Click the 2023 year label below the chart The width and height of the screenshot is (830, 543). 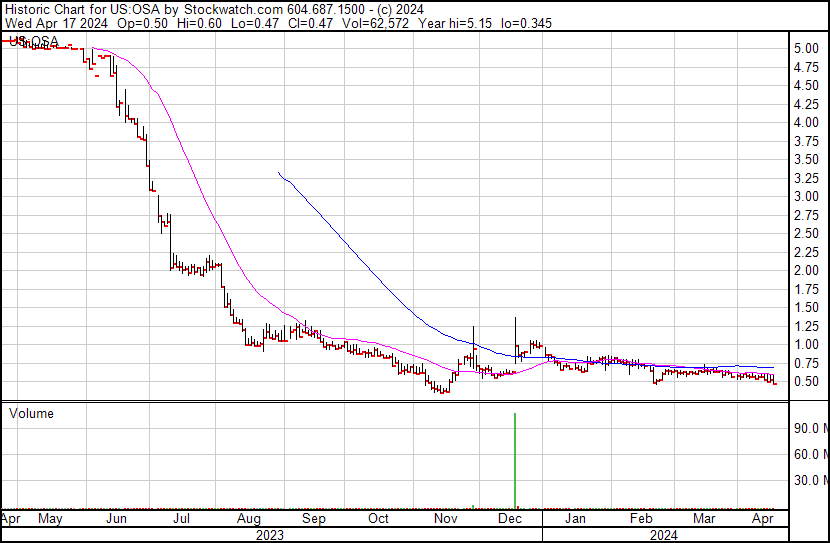pyautogui.click(x=269, y=535)
